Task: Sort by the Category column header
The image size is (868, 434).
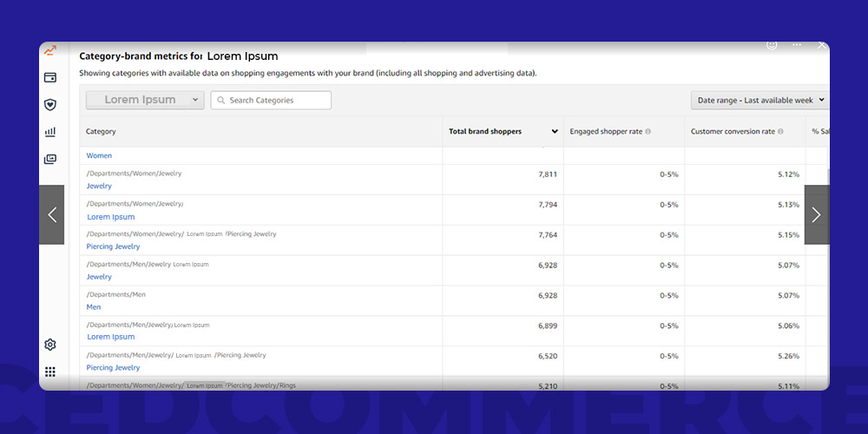Action: 101,132
